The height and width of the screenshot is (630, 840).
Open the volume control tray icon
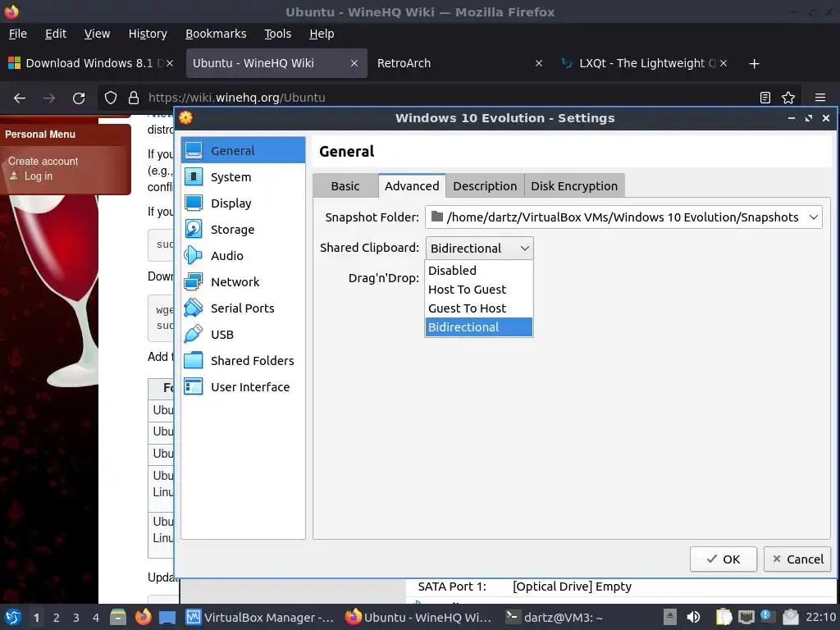[x=694, y=617]
